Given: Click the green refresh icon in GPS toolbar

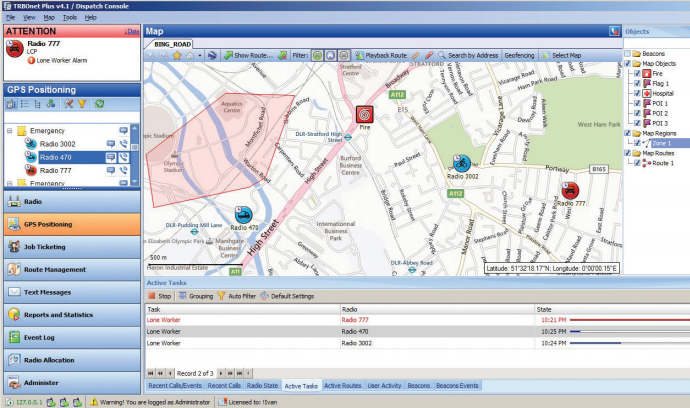Looking at the screenshot, I should tap(99, 104).
